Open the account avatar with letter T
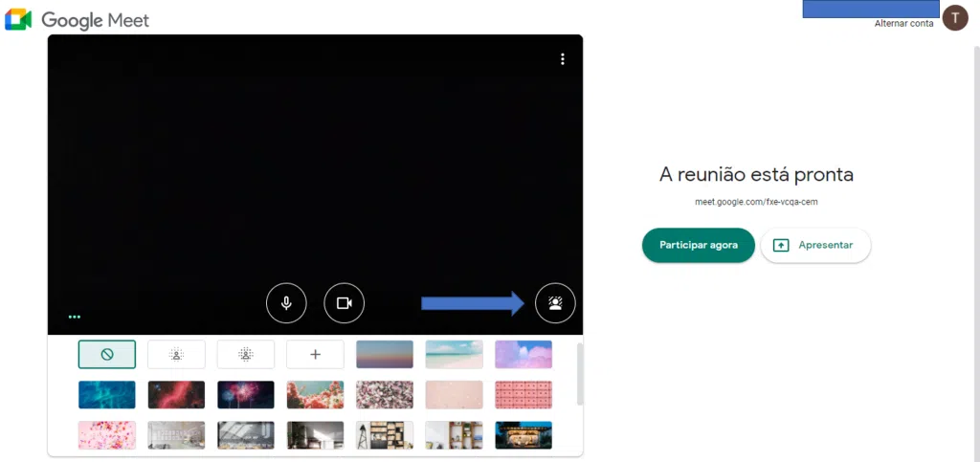 pyautogui.click(x=955, y=18)
